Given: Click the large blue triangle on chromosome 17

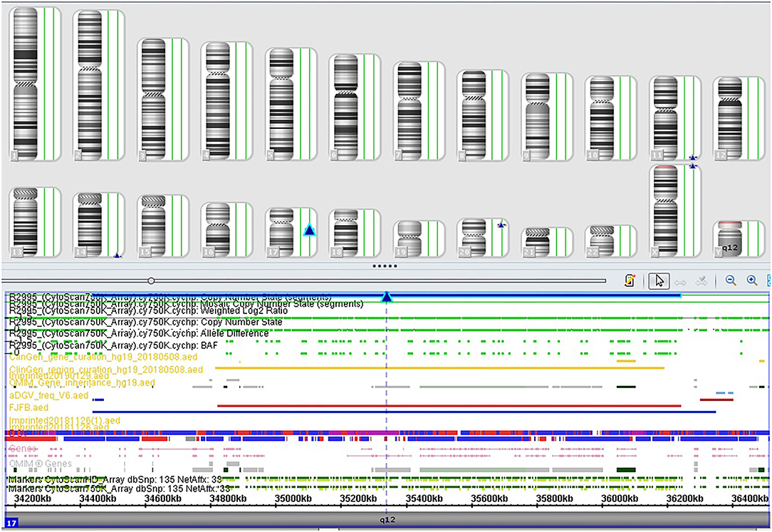Looking at the screenshot, I should coord(309,230).
